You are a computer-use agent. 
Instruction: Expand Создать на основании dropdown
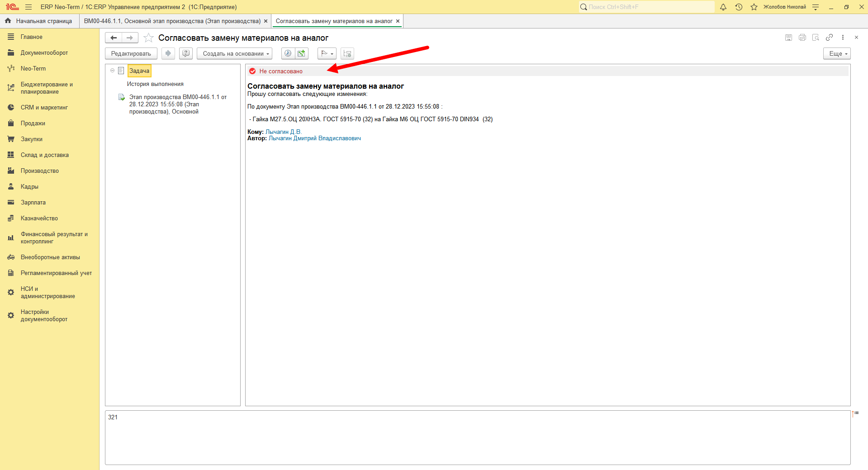[234, 53]
